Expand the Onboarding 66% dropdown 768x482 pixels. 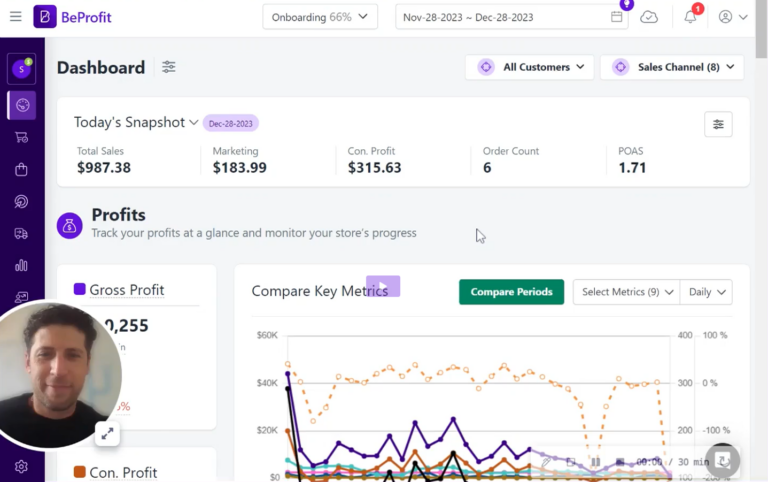click(x=320, y=17)
